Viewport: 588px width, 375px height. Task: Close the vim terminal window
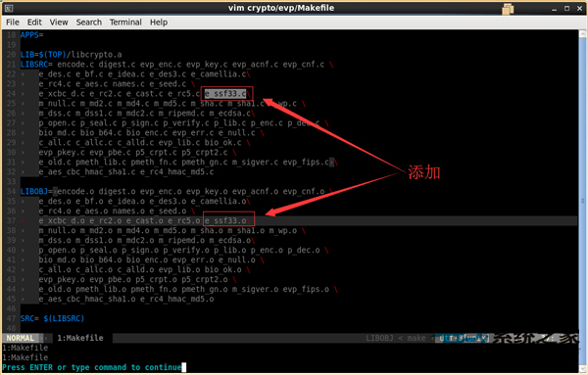point(579,8)
